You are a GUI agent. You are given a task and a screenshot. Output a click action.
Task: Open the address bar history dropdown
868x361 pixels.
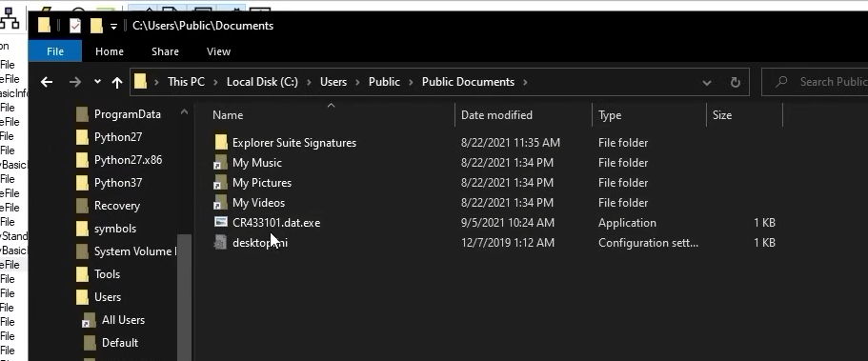click(x=707, y=83)
